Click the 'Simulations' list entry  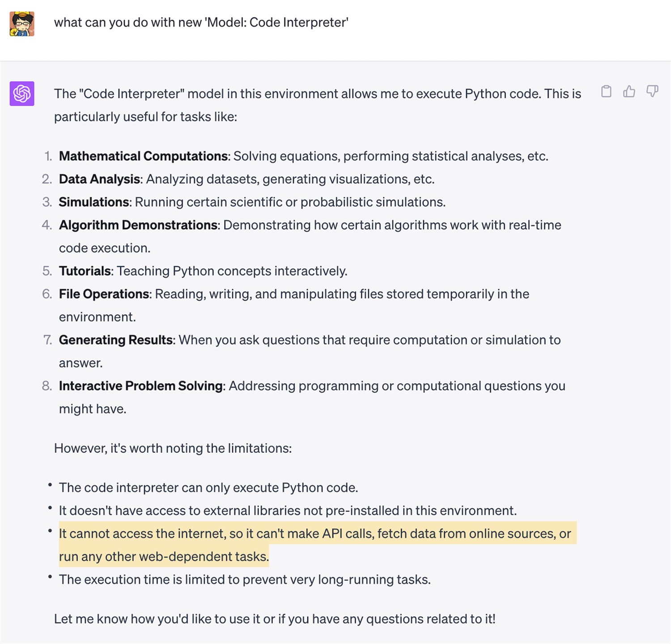point(252,202)
